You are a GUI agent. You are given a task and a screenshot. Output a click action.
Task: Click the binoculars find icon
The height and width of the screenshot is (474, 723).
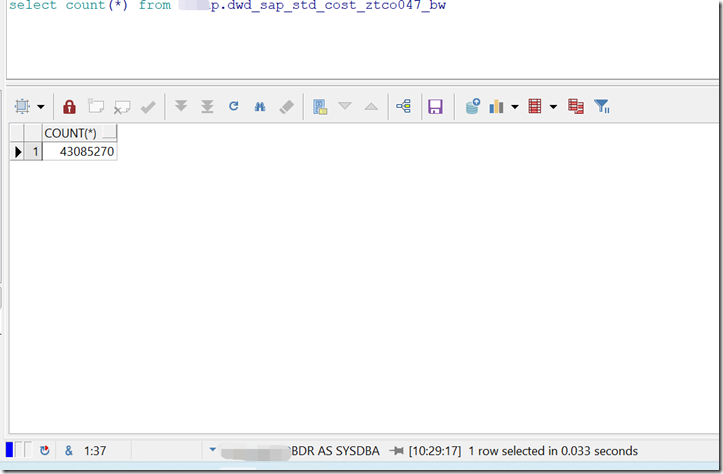pos(260,107)
